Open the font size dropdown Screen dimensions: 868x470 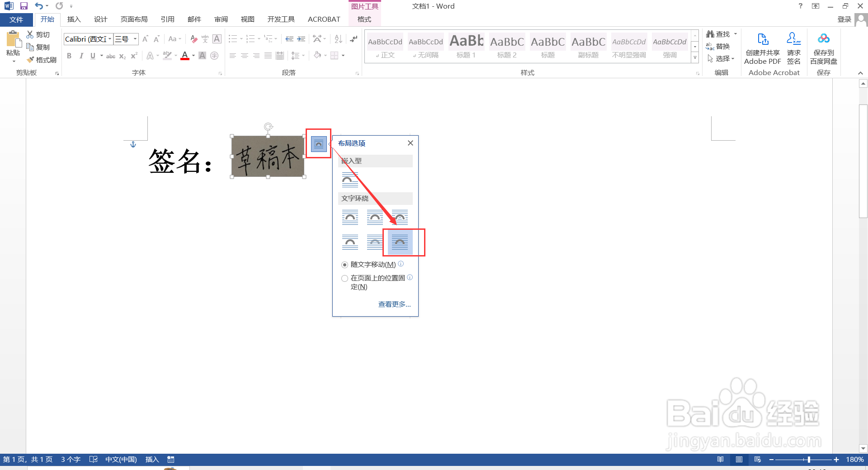click(134, 39)
